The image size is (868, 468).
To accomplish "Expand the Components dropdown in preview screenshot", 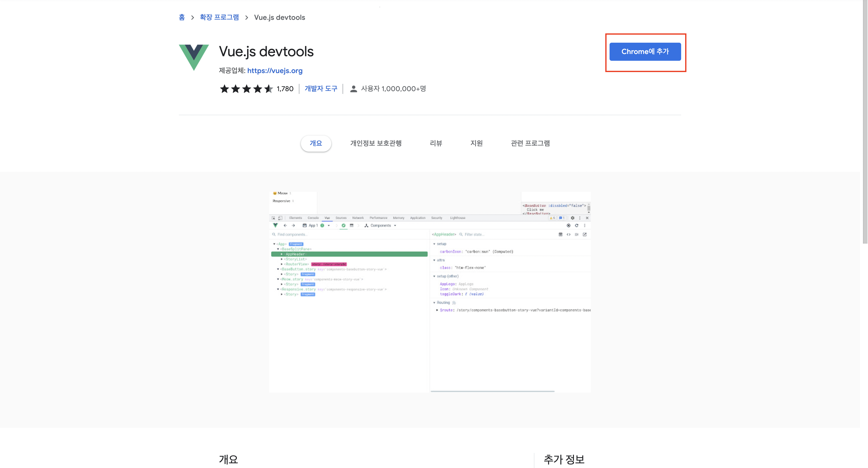I will 395,226.
